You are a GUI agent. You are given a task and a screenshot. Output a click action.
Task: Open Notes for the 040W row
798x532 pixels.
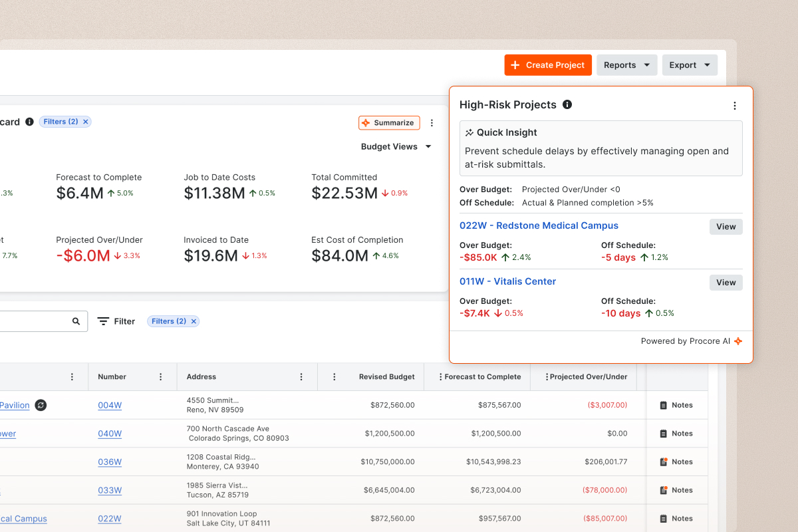point(676,434)
